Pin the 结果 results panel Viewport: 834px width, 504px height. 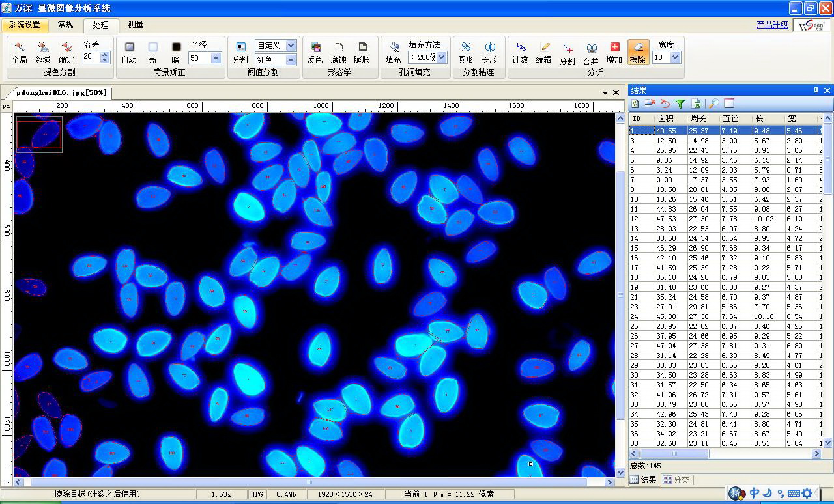816,91
